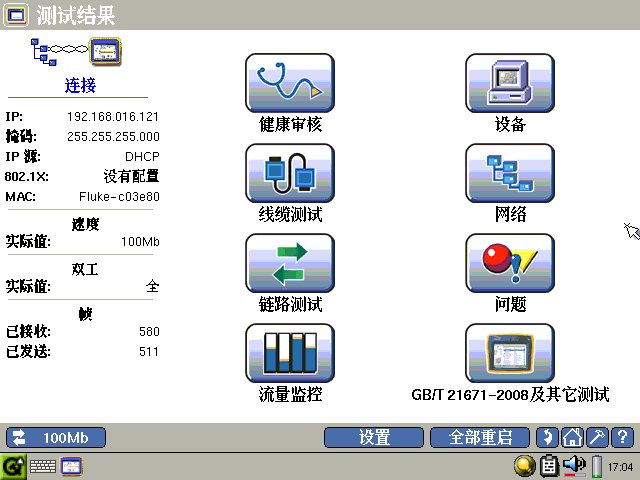640x480 pixels.
Task: Go to the home screen button
Action: point(572,437)
